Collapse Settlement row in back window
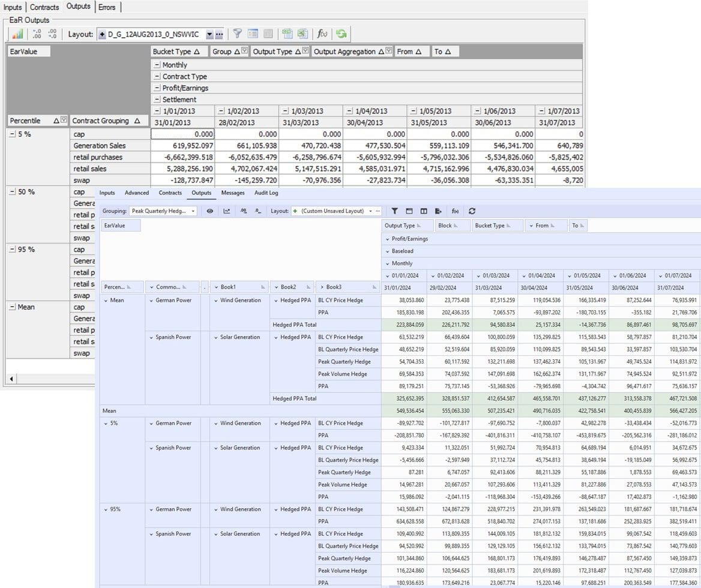This screenshot has width=701, height=588. point(157,100)
